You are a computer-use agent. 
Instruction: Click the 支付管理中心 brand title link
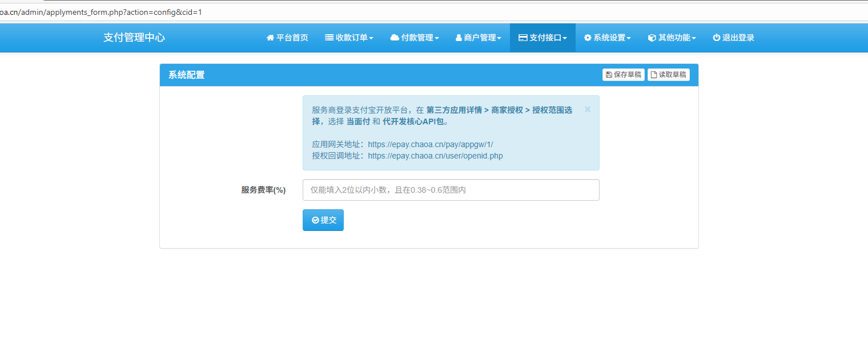(x=134, y=38)
